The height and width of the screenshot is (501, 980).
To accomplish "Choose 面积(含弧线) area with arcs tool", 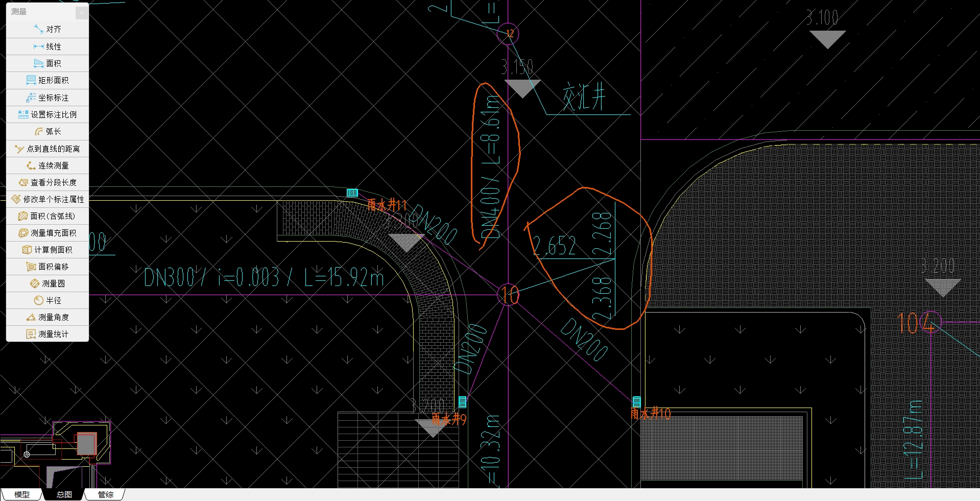I will [47, 216].
